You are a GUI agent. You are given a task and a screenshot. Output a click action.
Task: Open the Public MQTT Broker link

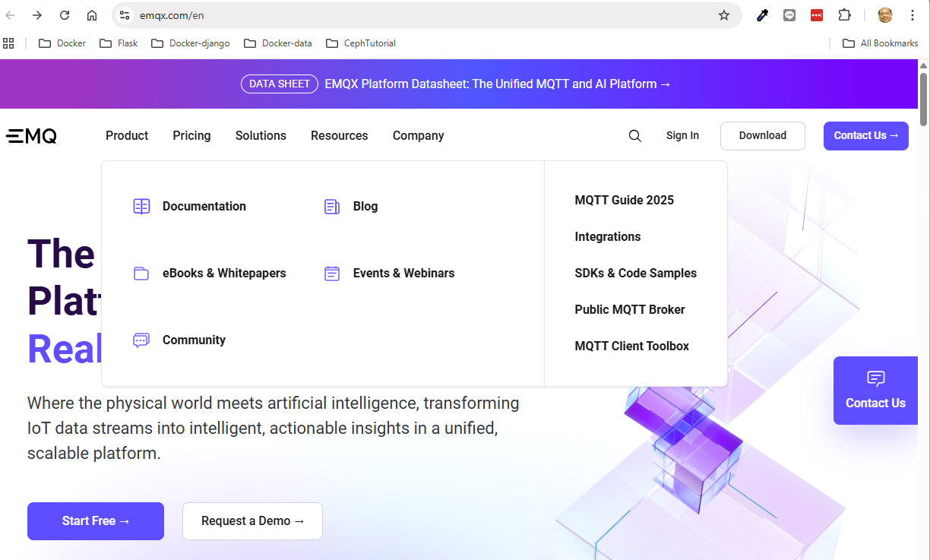tap(629, 310)
